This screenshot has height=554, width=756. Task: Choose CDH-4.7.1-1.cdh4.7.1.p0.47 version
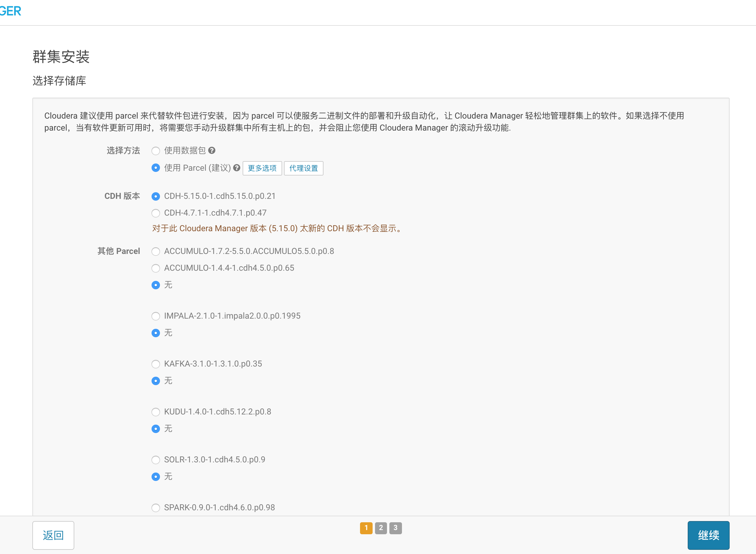(x=156, y=213)
